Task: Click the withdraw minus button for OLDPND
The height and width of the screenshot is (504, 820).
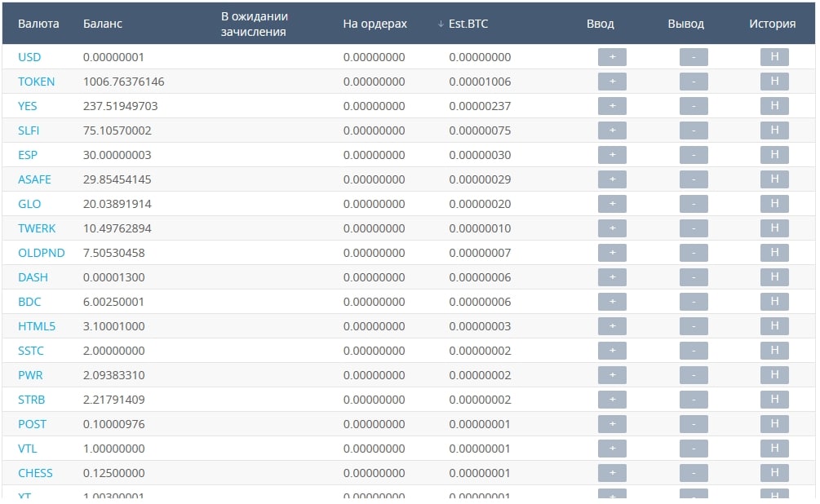Action: click(694, 253)
